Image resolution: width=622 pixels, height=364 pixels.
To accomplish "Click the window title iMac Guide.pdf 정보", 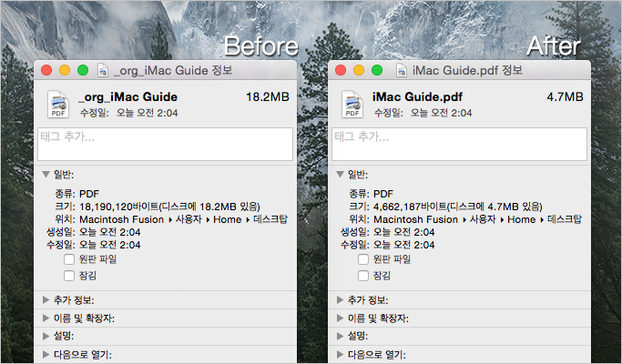I will [x=467, y=71].
